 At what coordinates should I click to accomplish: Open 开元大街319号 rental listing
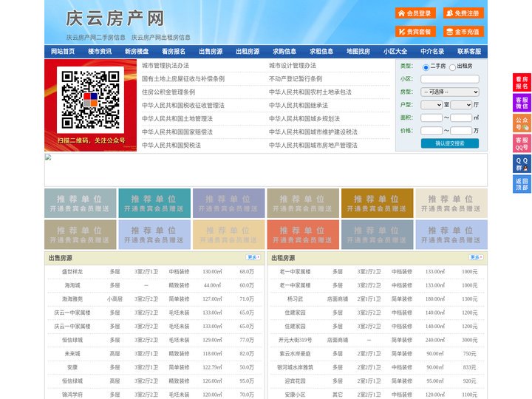coord(295,340)
